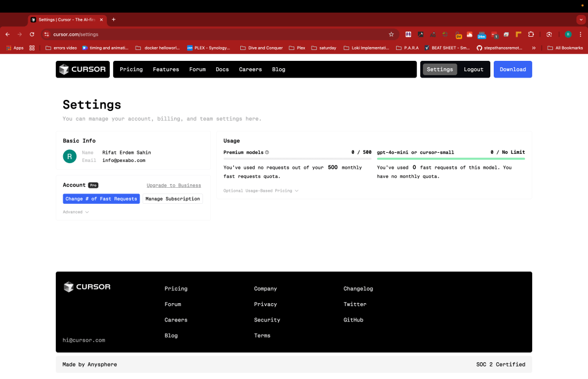This screenshot has width=588, height=379.
Task: Open the 'Plex' bookmark folder
Action: [x=297, y=48]
